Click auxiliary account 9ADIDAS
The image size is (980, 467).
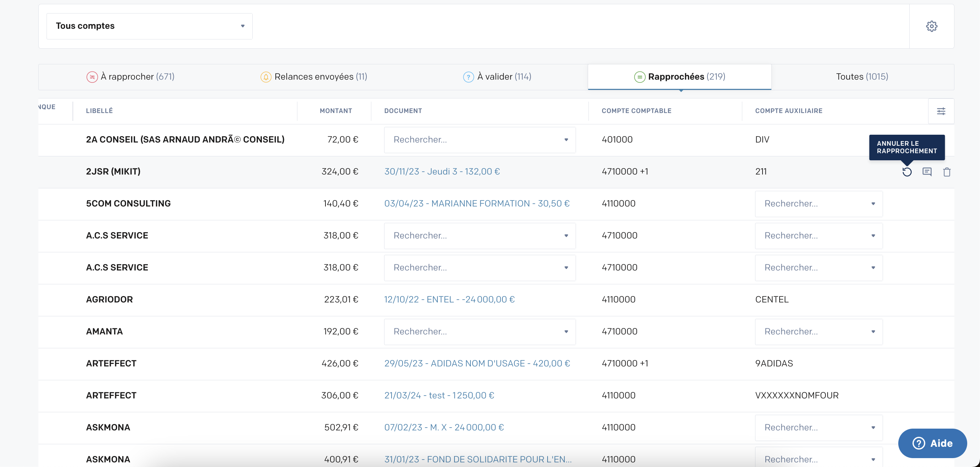tap(774, 364)
